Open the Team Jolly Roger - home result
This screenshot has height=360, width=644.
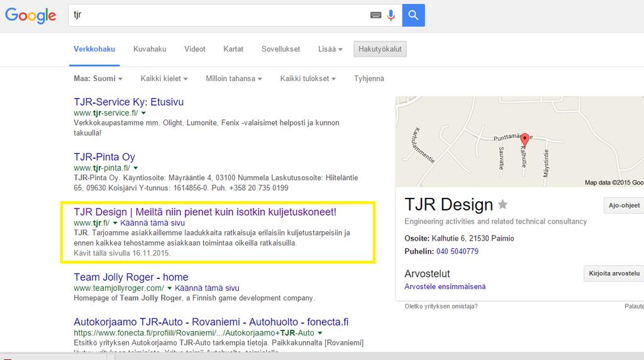(x=131, y=277)
